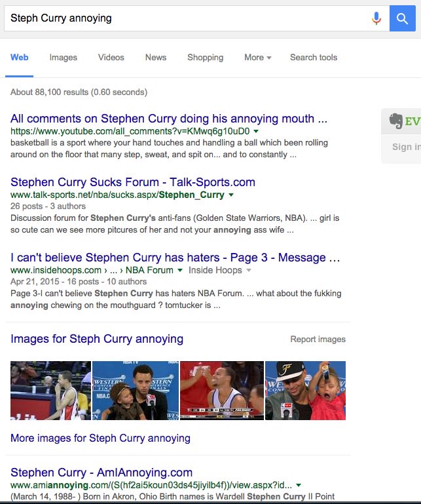Open Images for Steph Curry annoying heading
Screen dimensions: 421x504
tap(97, 339)
